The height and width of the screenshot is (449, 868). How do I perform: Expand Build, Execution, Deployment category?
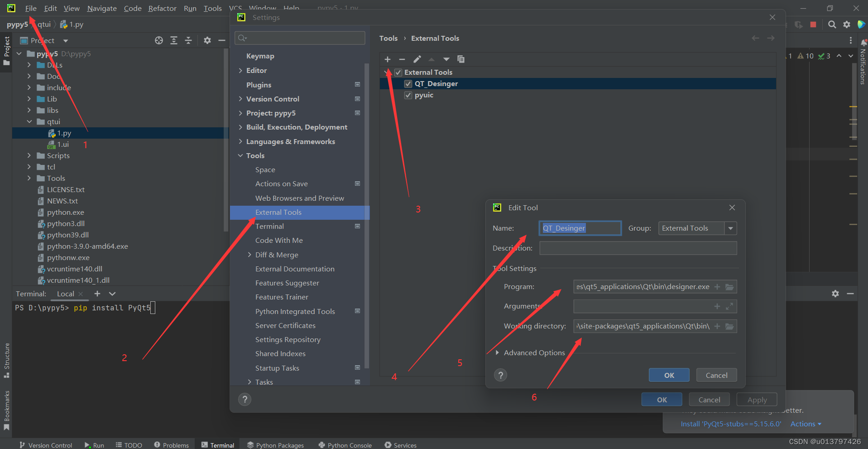click(240, 127)
